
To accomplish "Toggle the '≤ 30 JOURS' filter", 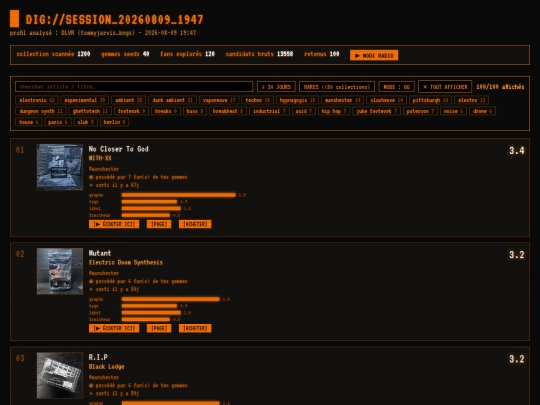I will pyautogui.click(x=276, y=87).
